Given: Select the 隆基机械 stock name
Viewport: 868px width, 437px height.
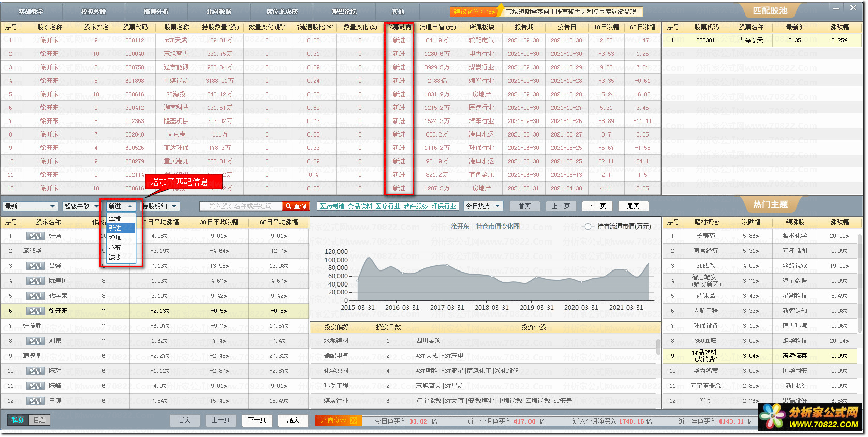Looking at the screenshot, I should point(176,121).
